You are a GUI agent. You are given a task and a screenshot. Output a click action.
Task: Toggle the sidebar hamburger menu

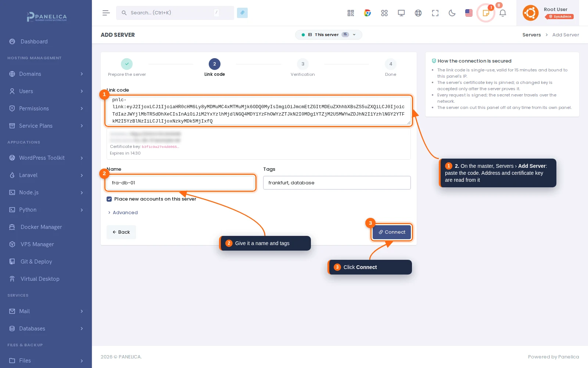(106, 13)
